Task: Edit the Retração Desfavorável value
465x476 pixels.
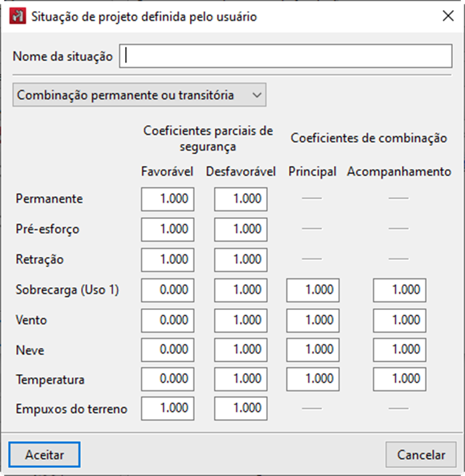Action: [x=241, y=260]
